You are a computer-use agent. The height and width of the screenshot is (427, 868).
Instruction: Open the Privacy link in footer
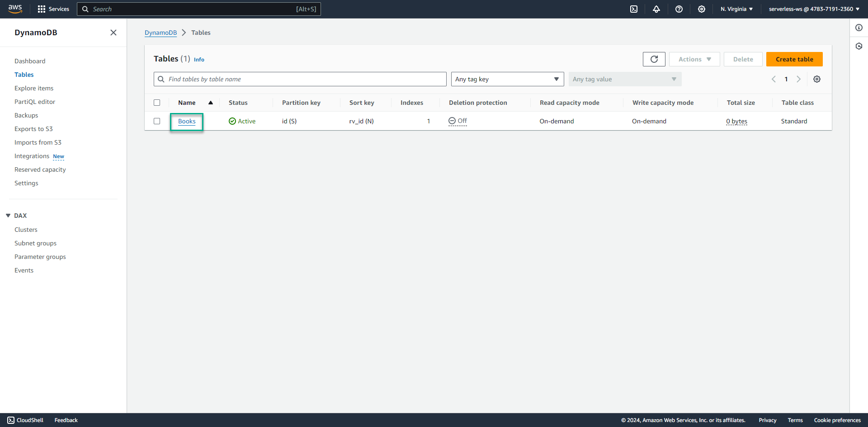click(768, 420)
